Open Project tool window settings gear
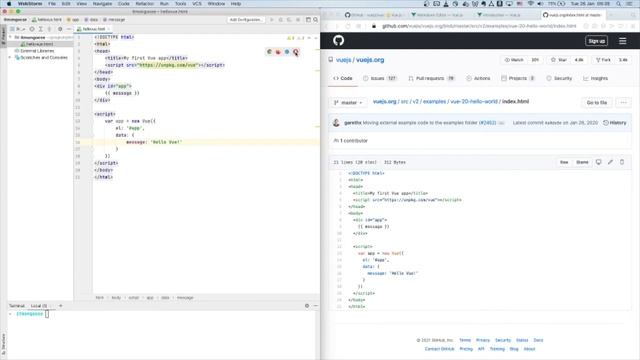 60,29
